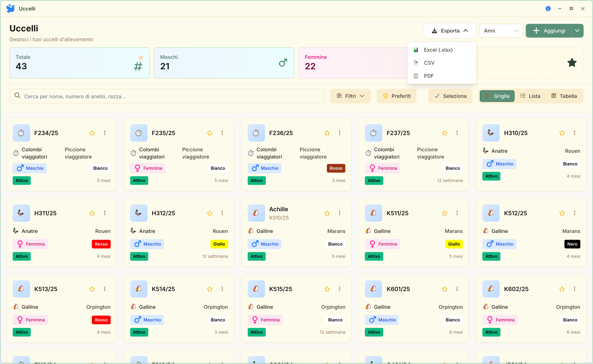This screenshot has width=593, height=364.
Task: Click the Seleziona button
Action: [x=450, y=96]
